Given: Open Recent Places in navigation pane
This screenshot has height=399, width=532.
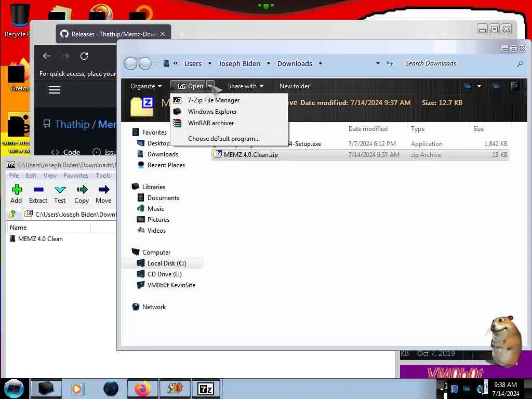Looking at the screenshot, I should click(166, 165).
